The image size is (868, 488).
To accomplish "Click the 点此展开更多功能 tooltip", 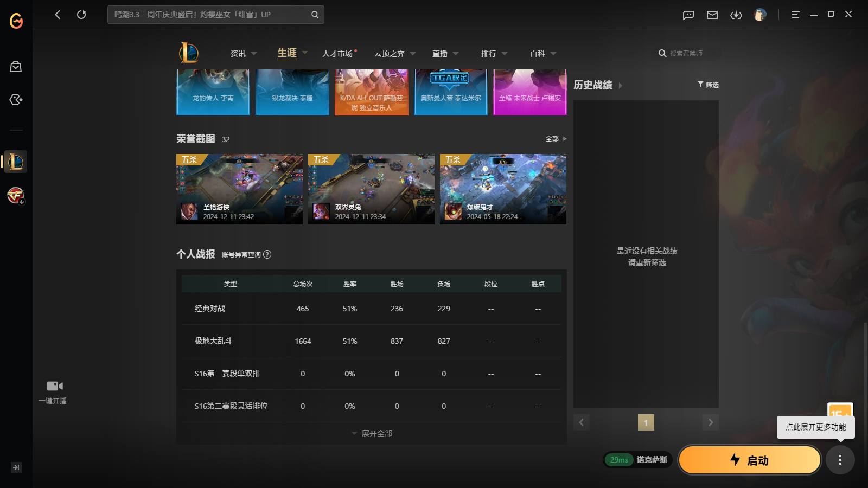I will 815,427.
